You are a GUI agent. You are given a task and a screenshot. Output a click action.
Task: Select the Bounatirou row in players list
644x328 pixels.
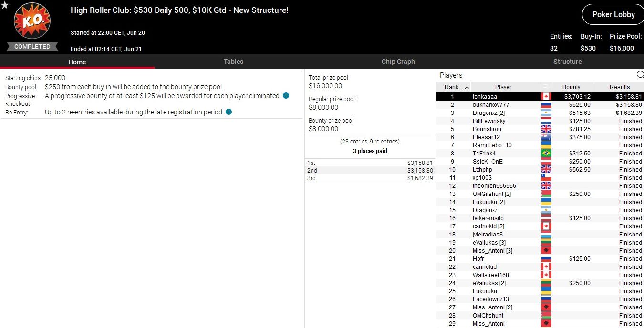(x=487, y=129)
